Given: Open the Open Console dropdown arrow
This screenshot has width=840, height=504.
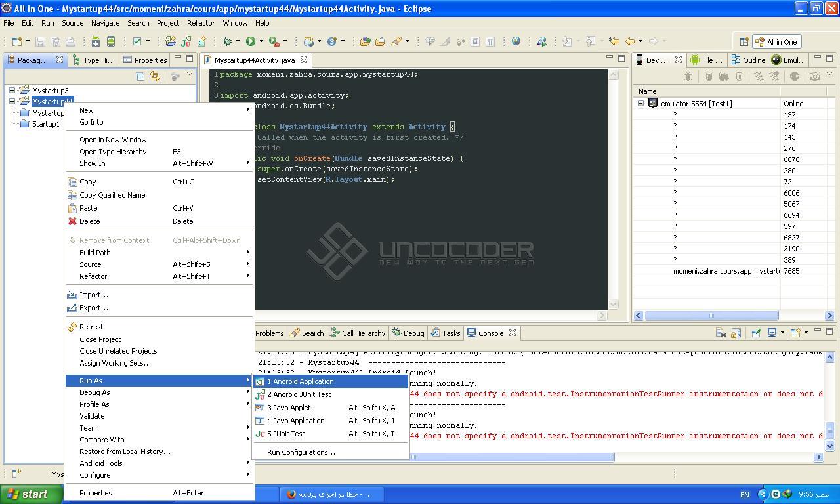Looking at the screenshot, I should click(806, 333).
